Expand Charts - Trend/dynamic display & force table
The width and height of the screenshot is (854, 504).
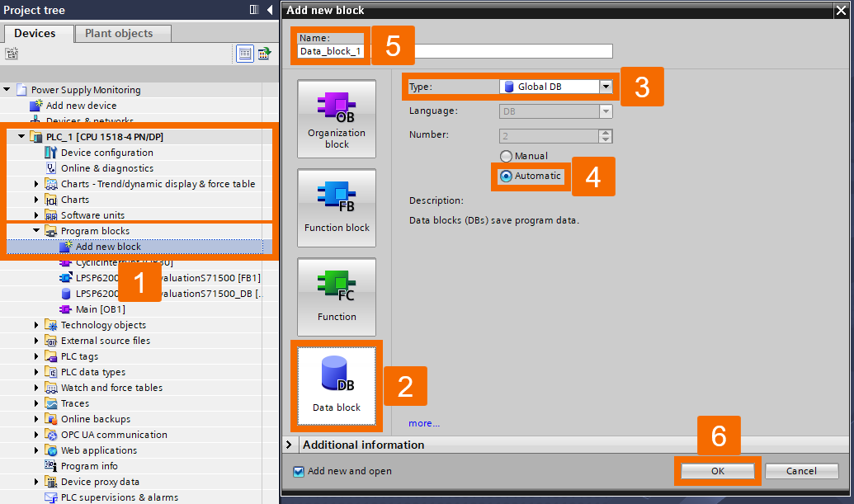(x=36, y=184)
